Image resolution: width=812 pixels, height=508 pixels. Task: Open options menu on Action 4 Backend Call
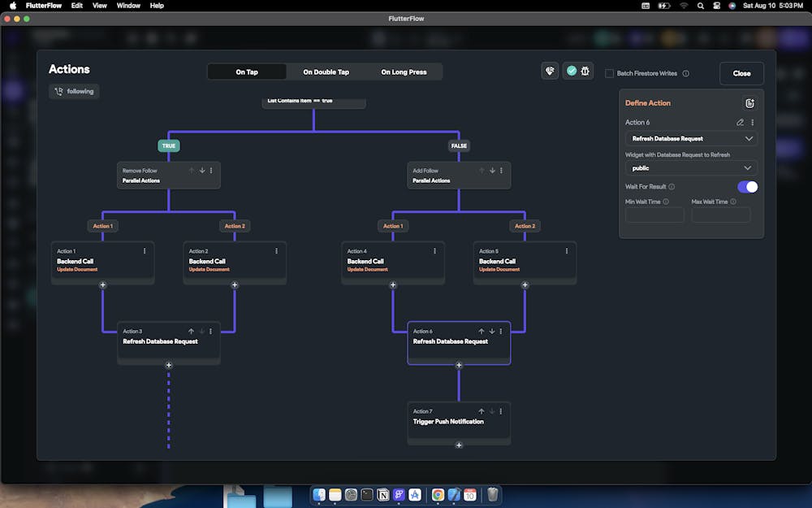434,251
